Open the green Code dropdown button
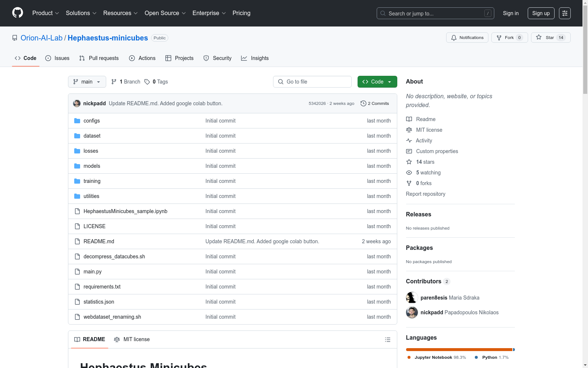This screenshot has width=588, height=368. point(377,82)
